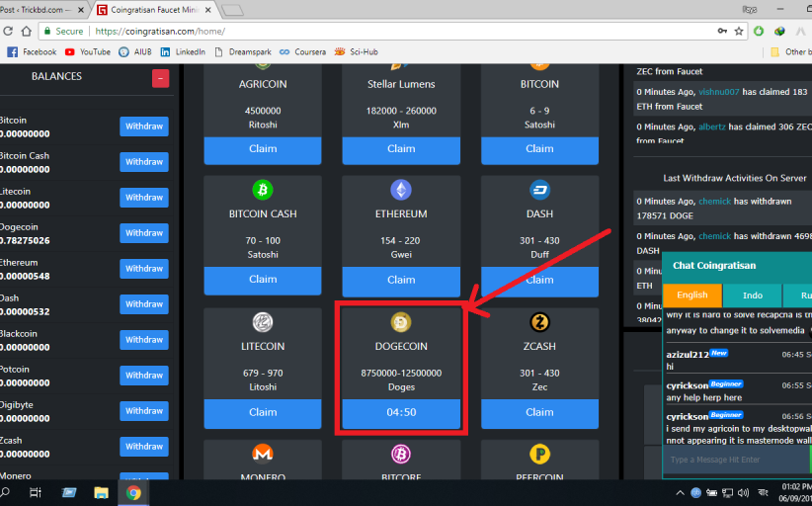Screen dimensions: 812x506
Task: Click the Dogecoin coin icon
Action: coord(401,322)
